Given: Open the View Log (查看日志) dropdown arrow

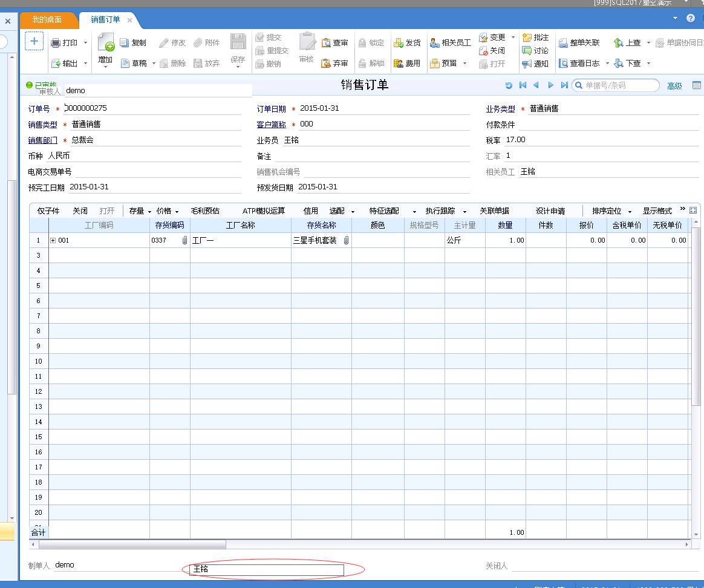Looking at the screenshot, I should [607, 64].
